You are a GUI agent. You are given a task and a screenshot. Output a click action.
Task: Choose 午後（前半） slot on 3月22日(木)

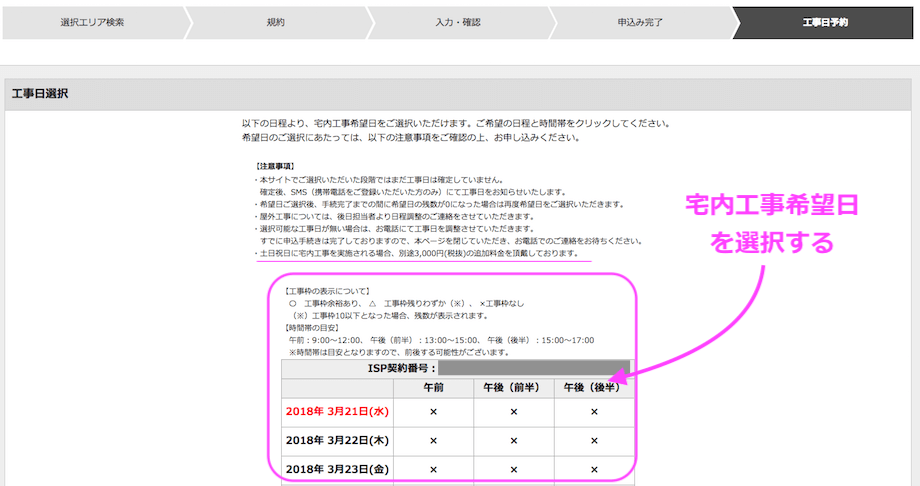(513, 440)
